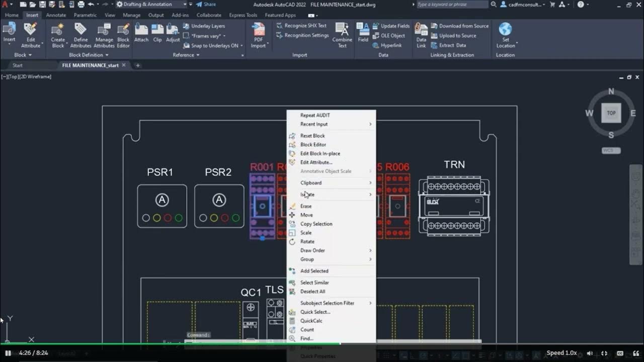Launch the Block Editor from the ribbon

point(123,35)
